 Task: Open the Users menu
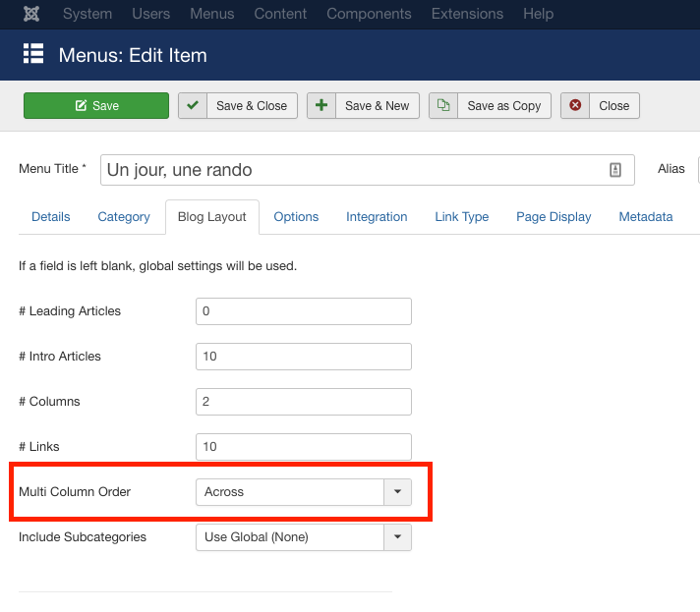[x=151, y=14]
